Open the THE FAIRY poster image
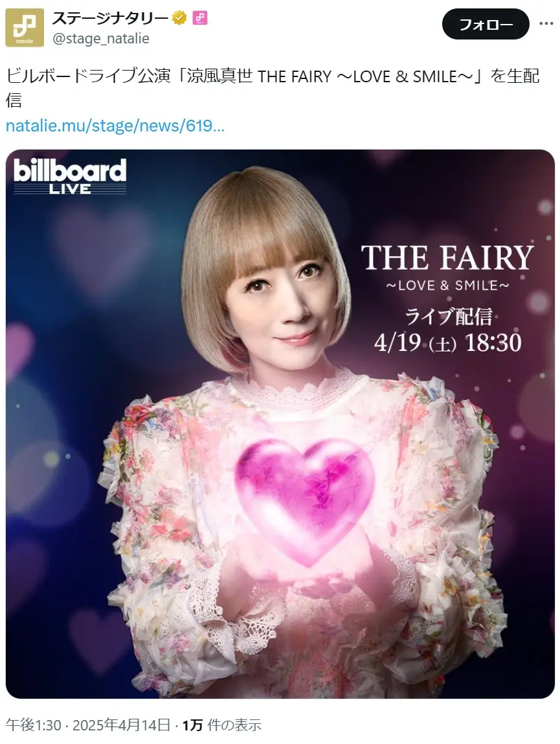 click(x=280, y=423)
